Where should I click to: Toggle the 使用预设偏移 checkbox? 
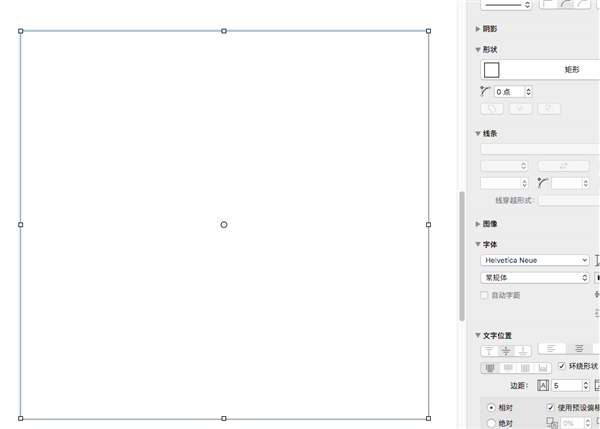(551, 408)
